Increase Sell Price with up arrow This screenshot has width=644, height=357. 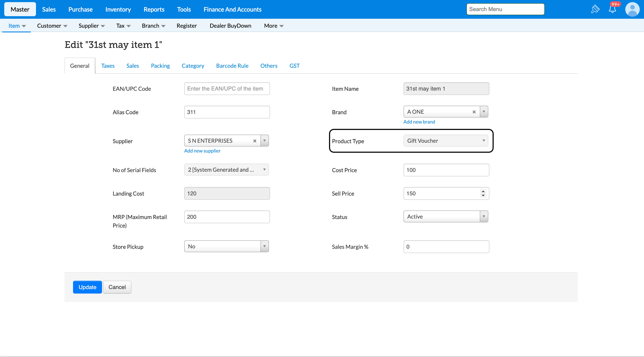[483, 191]
